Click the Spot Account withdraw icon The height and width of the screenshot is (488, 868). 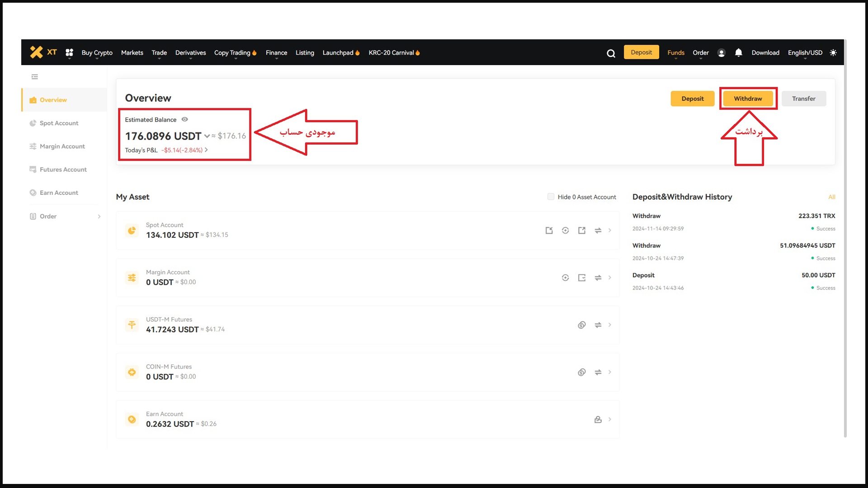(582, 230)
